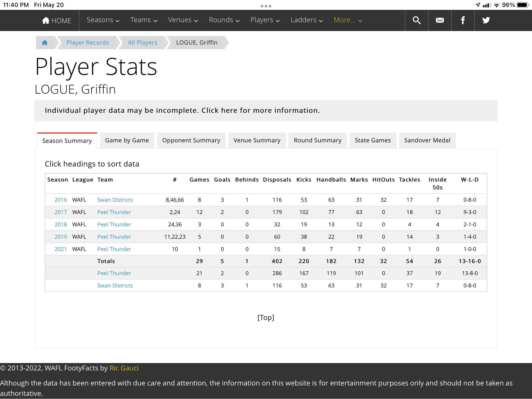Open Peel Thunder in totals breakdown row
The width and height of the screenshot is (532, 399).
tap(114, 273)
